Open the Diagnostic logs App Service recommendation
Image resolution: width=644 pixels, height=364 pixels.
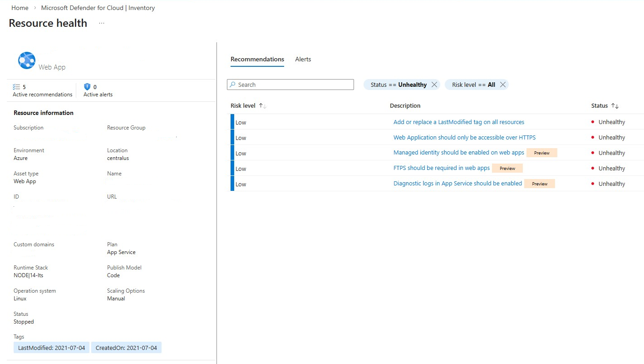[457, 183]
